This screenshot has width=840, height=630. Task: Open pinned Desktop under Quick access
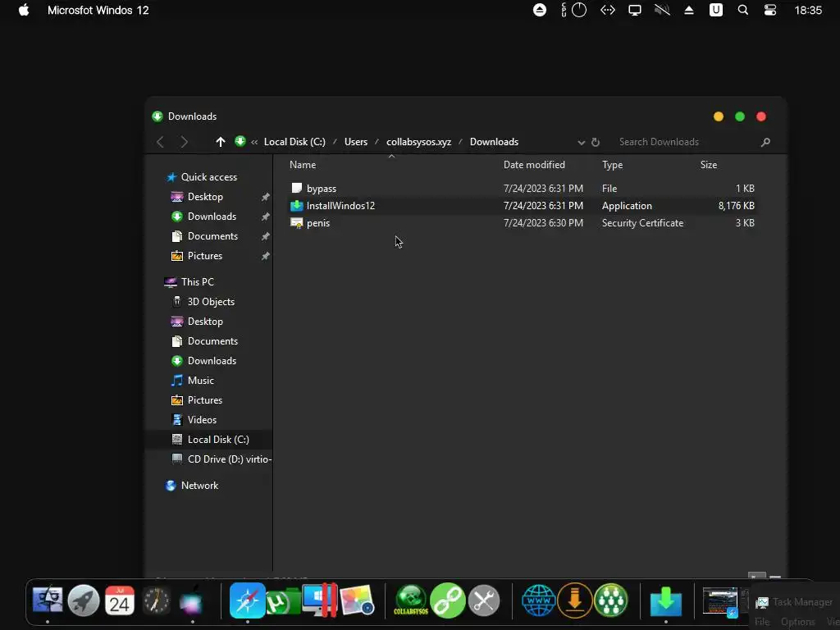click(205, 197)
